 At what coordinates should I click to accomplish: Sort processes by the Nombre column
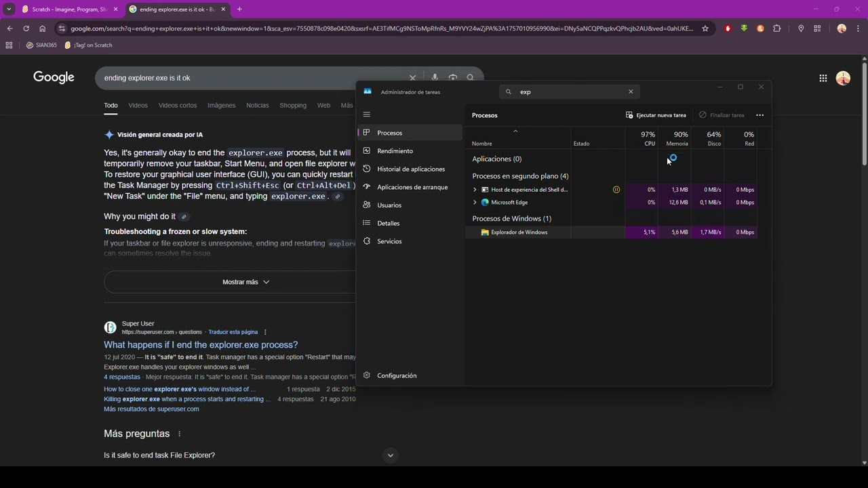pyautogui.click(x=518, y=138)
